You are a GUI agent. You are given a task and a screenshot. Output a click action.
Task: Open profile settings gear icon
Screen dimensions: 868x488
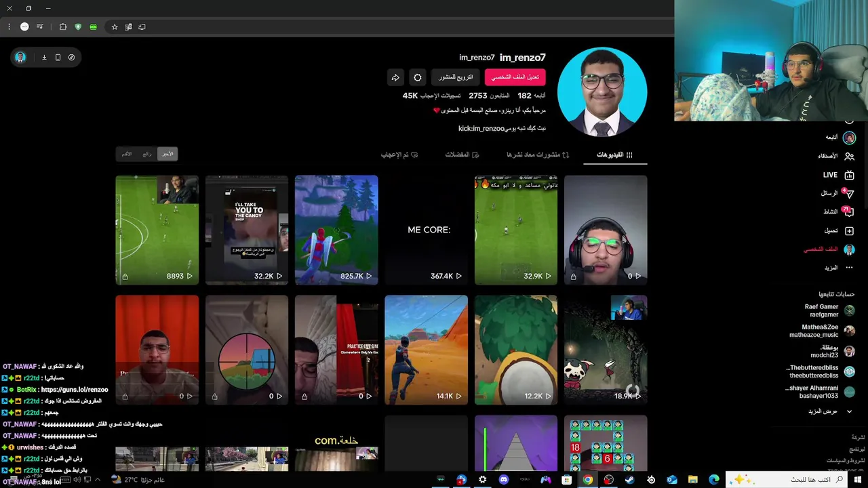click(418, 77)
